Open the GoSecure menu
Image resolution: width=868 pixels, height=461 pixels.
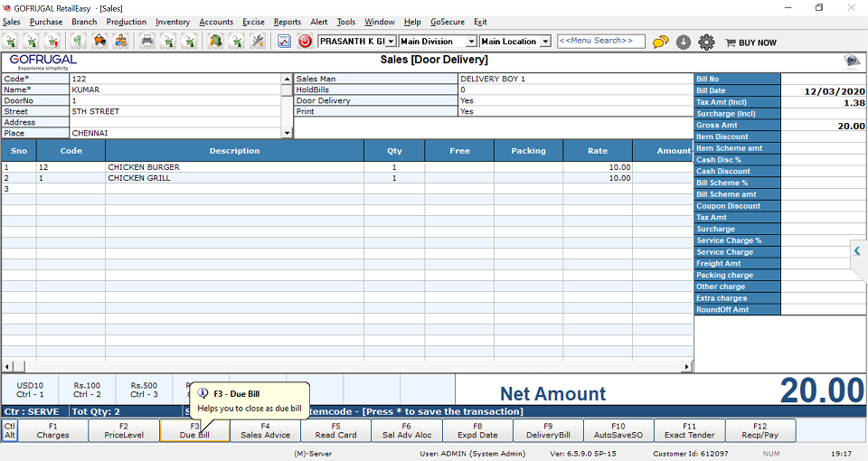coord(448,22)
